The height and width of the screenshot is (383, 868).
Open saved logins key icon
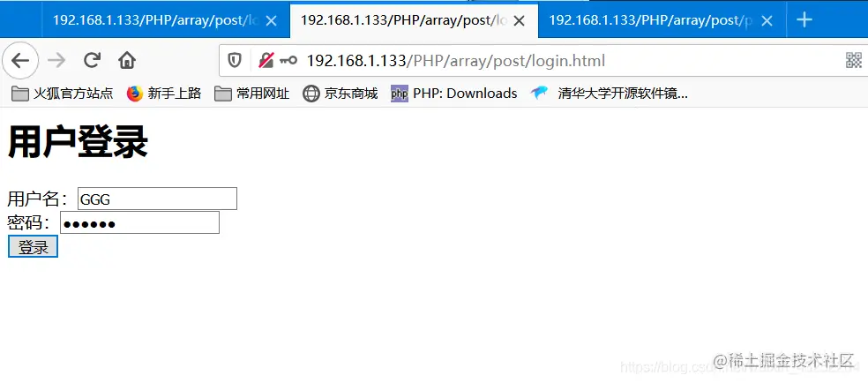point(288,60)
